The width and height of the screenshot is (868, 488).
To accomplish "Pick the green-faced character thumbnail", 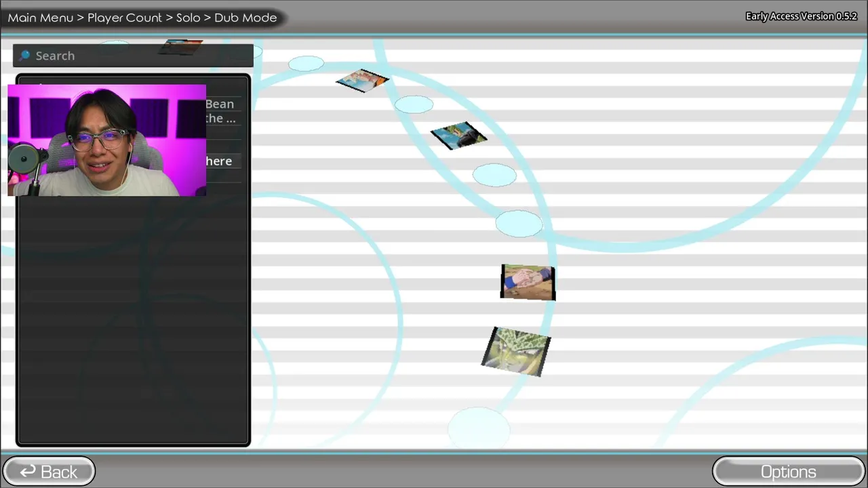I will point(516,351).
